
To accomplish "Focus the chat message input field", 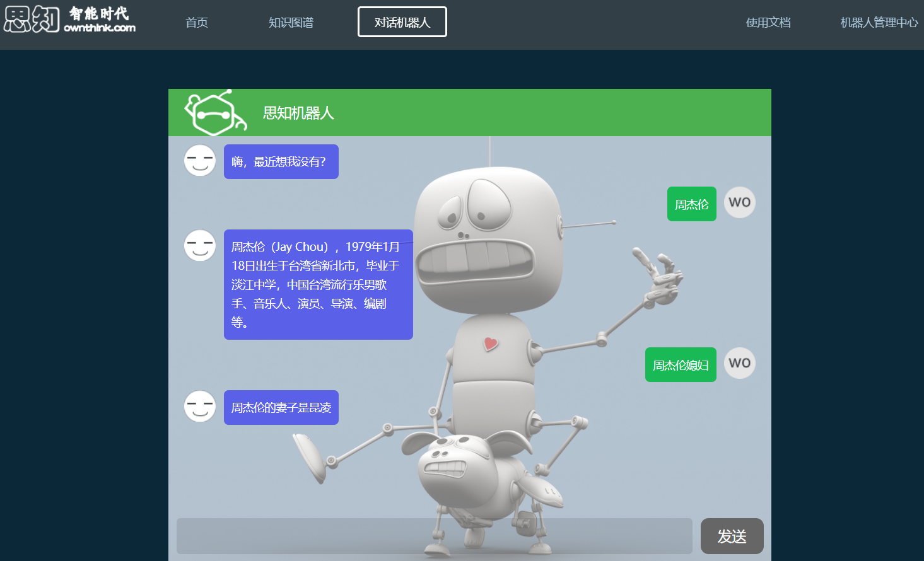I will tap(435, 536).
